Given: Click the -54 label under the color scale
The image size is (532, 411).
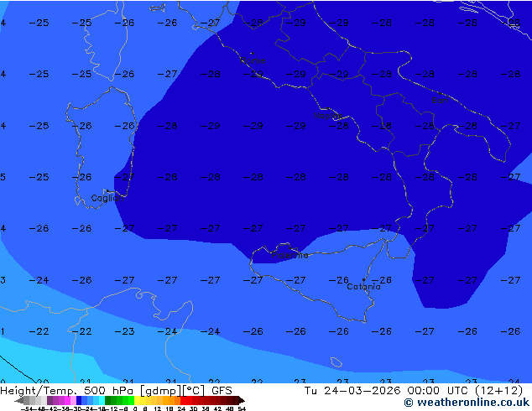Looking at the screenshot, I should pyautogui.click(x=27, y=408).
